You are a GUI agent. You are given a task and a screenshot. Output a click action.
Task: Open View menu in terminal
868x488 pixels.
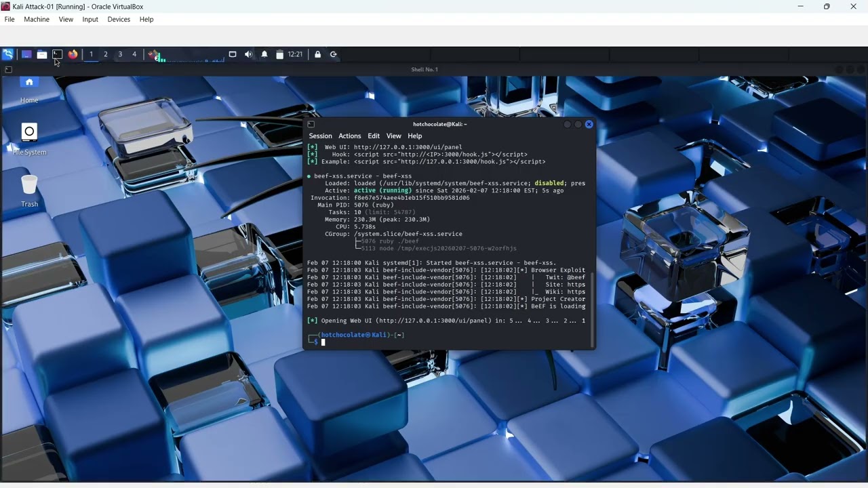(x=393, y=136)
